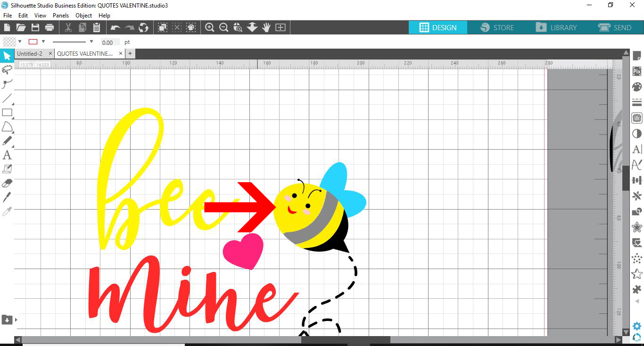644x346 pixels.
Task: Select the Pan hand tool
Action: click(x=266, y=28)
